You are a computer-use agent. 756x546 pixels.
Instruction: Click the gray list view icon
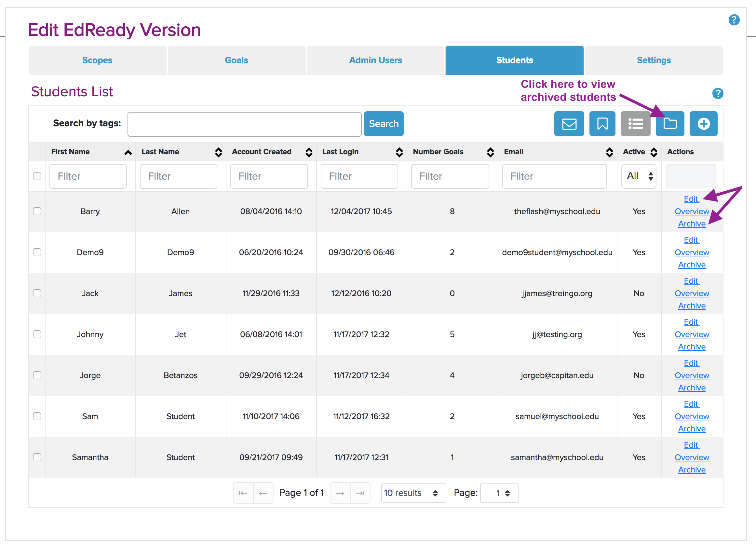pos(635,124)
